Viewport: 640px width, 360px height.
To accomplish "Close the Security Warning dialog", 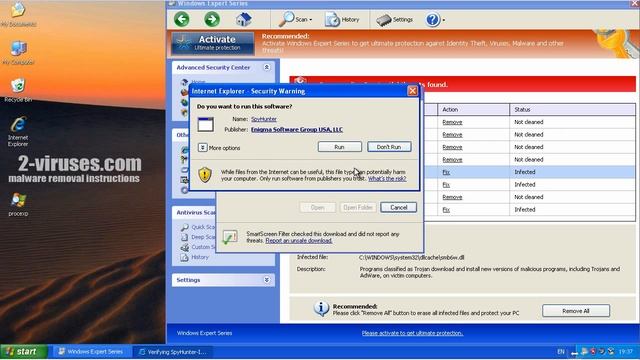I will pyautogui.click(x=412, y=91).
